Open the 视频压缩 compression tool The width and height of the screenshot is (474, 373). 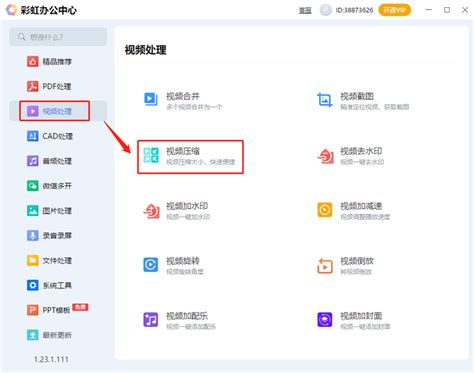pos(190,156)
